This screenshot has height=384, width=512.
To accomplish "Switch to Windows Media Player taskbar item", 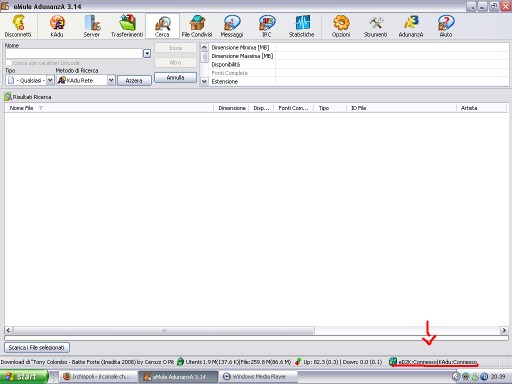I will (258, 377).
